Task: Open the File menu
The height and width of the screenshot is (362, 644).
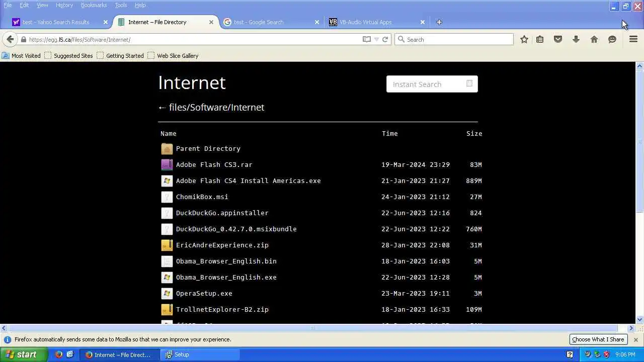Action: 8,5
